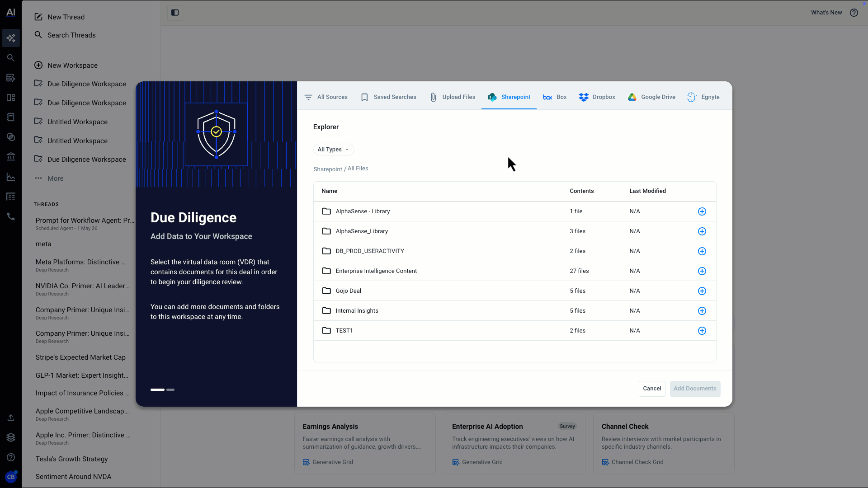Open the Google Drive tab
This screenshot has height=488, width=868.
pyautogui.click(x=651, y=97)
